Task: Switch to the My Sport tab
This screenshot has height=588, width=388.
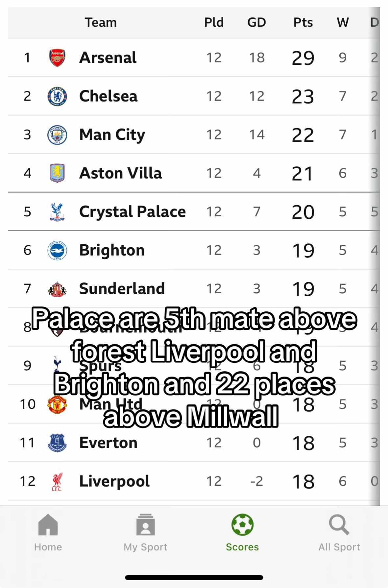Action: tap(145, 533)
